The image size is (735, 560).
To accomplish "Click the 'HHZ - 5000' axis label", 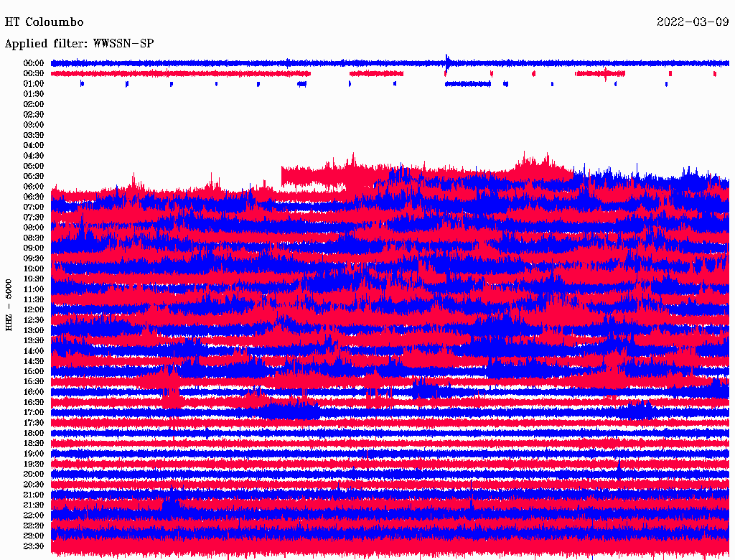I will [x=9, y=305].
